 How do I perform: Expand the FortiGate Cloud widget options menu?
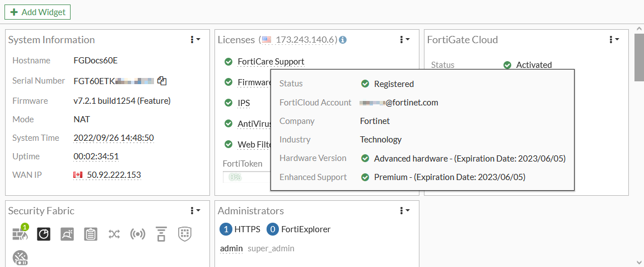pyautogui.click(x=614, y=39)
